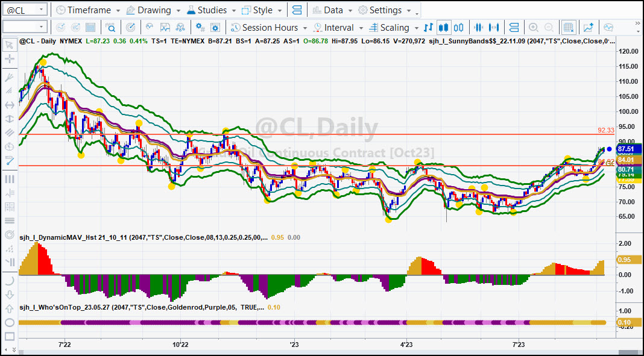Open the Data menu
Screen dimensions: 644x356
(x=327, y=10)
